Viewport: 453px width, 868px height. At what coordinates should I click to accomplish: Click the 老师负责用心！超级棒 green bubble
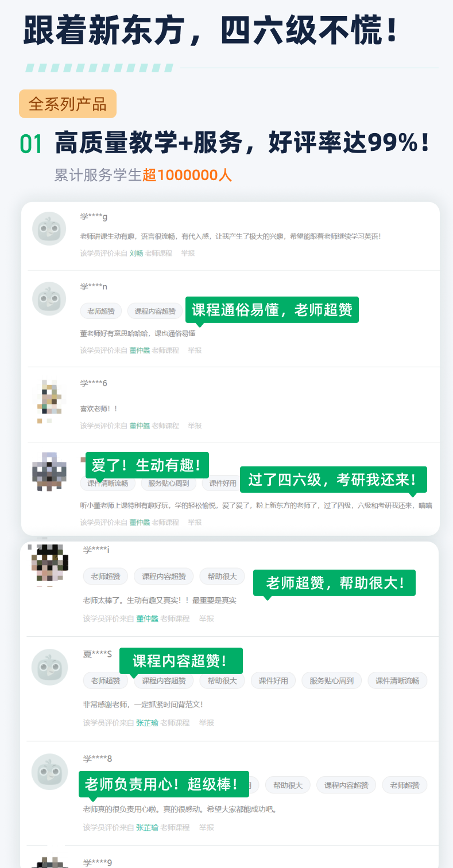point(164,784)
